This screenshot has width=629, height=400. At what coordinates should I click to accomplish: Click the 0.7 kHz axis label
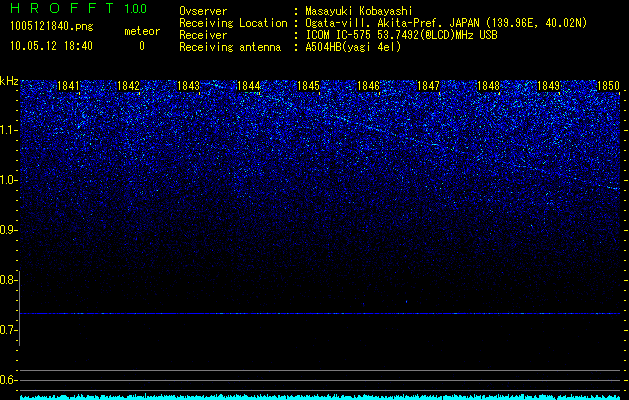(x=8, y=330)
